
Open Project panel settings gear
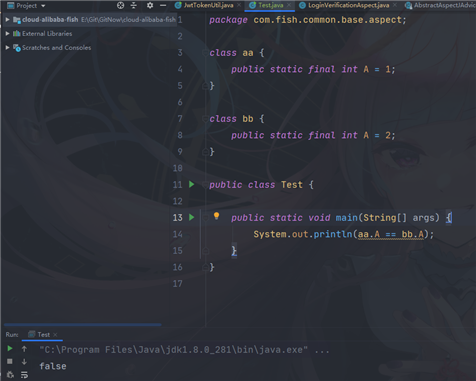click(x=150, y=5)
